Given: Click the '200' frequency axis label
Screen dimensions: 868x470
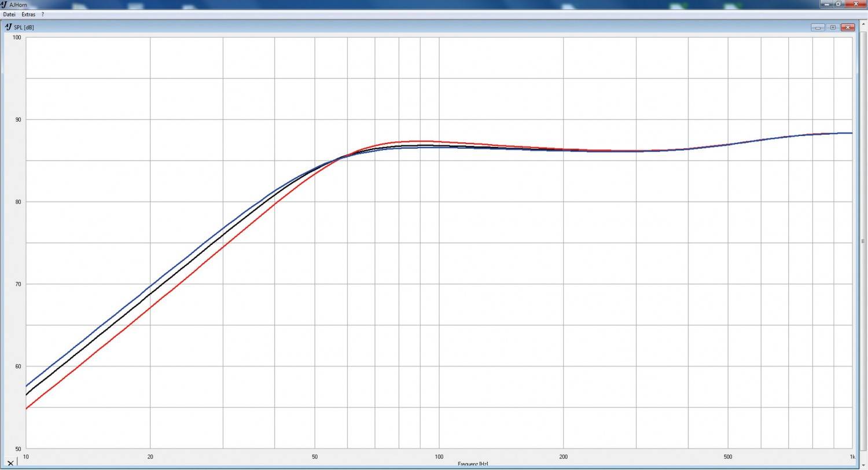Looking at the screenshot, I should point(564,457).
